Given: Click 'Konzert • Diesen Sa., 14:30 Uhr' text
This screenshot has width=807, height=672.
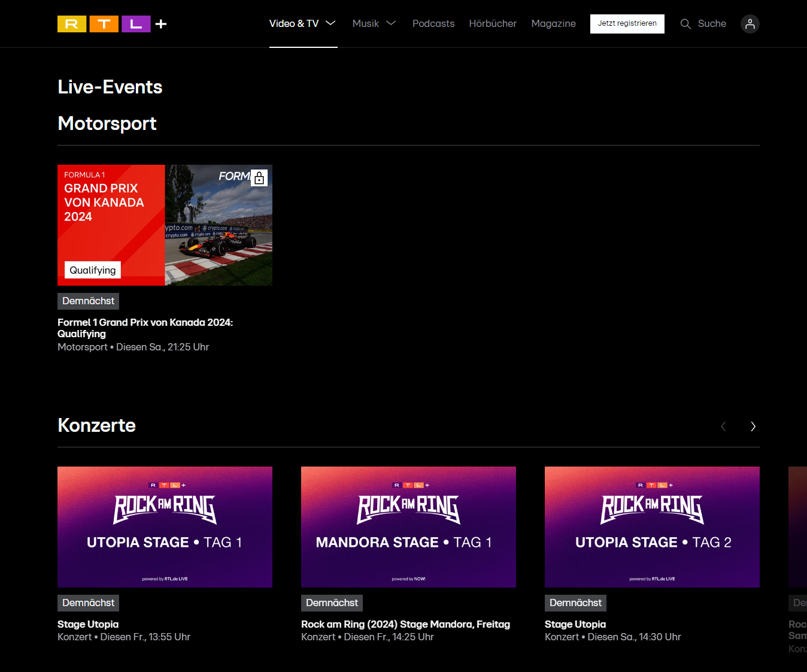Looking at the screenshot, I should tap(613, 637).
